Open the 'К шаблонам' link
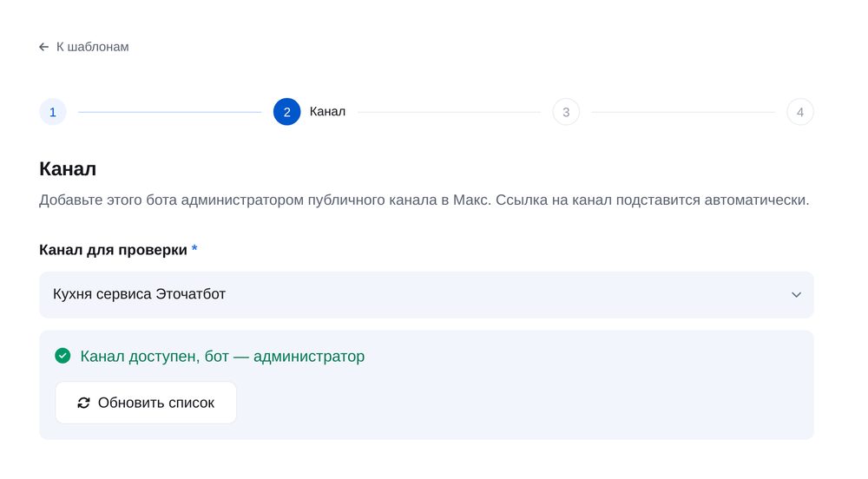This screenshot has width=868, height=479. point(93,47)
